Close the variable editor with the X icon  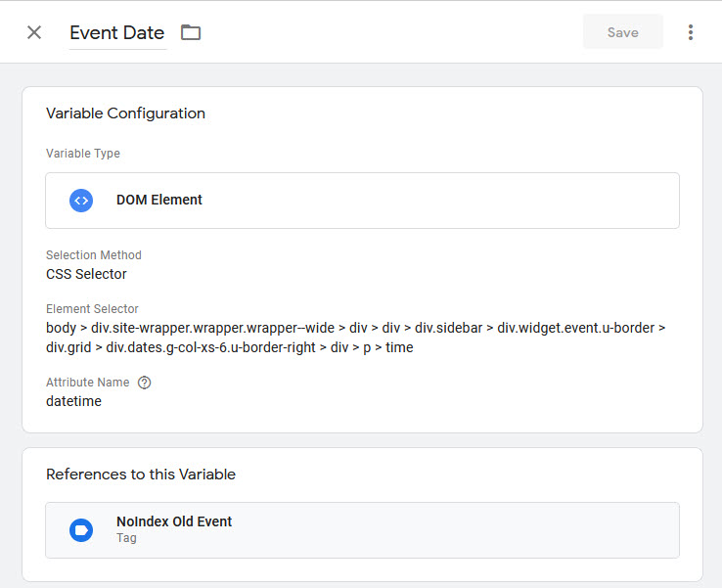pos(34,32)
